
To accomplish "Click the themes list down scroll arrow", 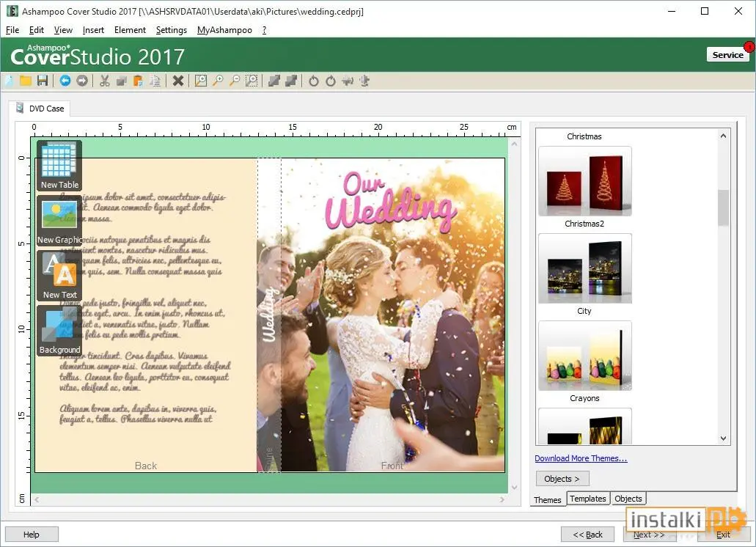I will point(723,438).
